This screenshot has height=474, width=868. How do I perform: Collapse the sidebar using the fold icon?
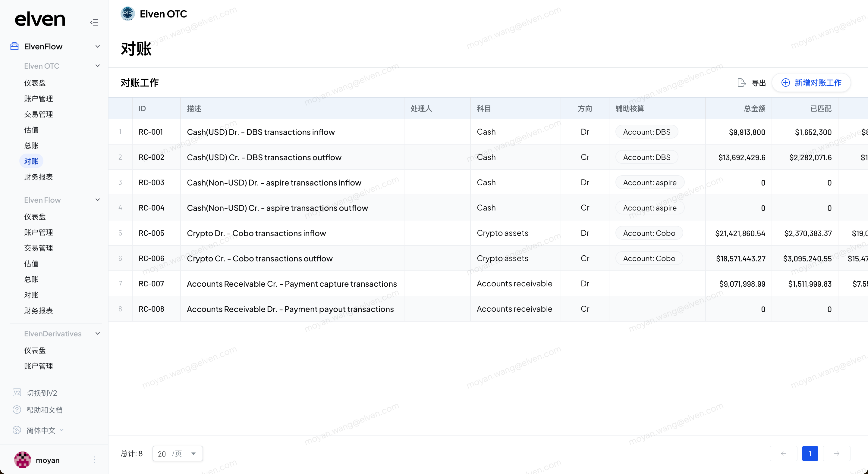[x=94, y=22]
